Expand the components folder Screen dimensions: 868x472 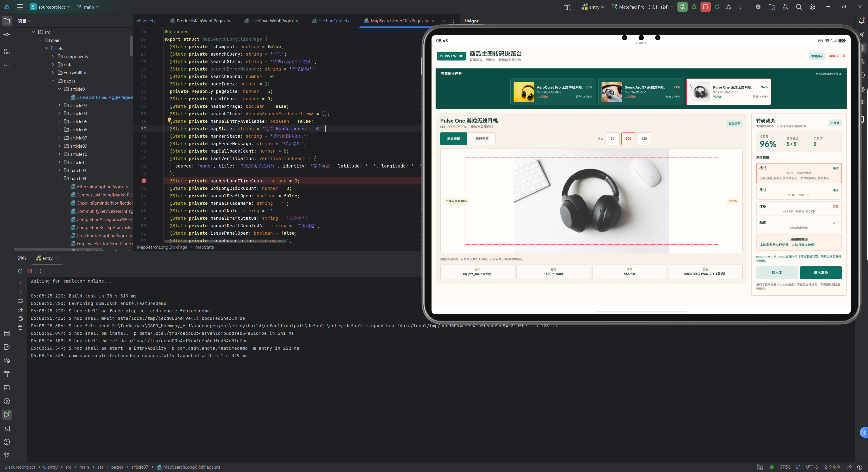point(53,57)
